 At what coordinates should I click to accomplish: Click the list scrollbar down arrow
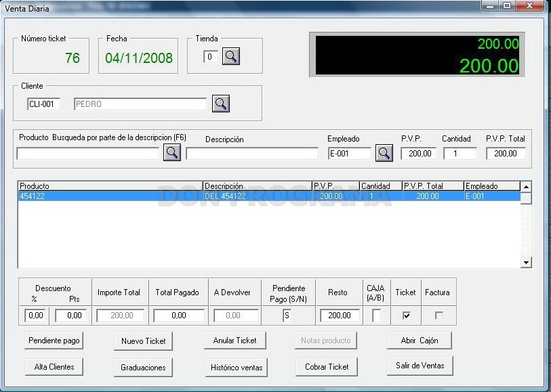pos(526,262)
